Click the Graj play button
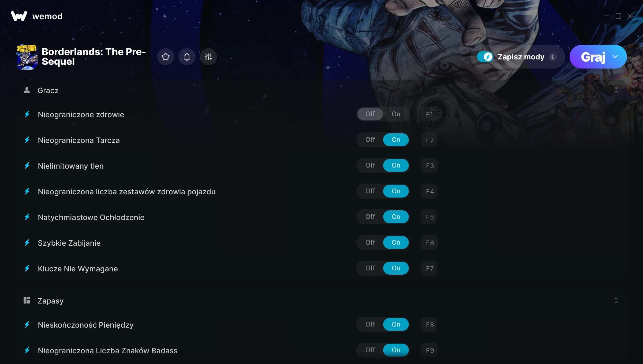The height and width of the screenshot is (364, 643). pyautogui.click(x=593, y=57)
